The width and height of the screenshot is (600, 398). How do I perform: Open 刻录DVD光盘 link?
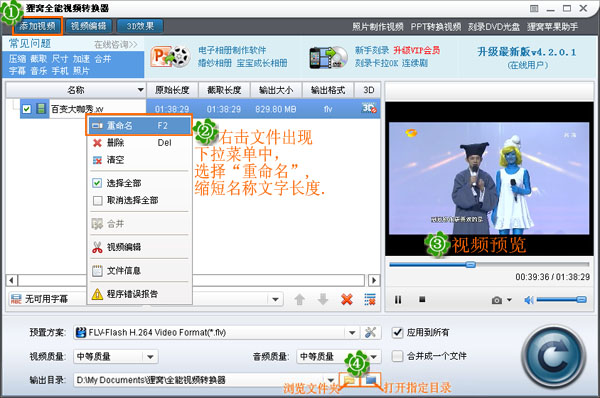494,27
